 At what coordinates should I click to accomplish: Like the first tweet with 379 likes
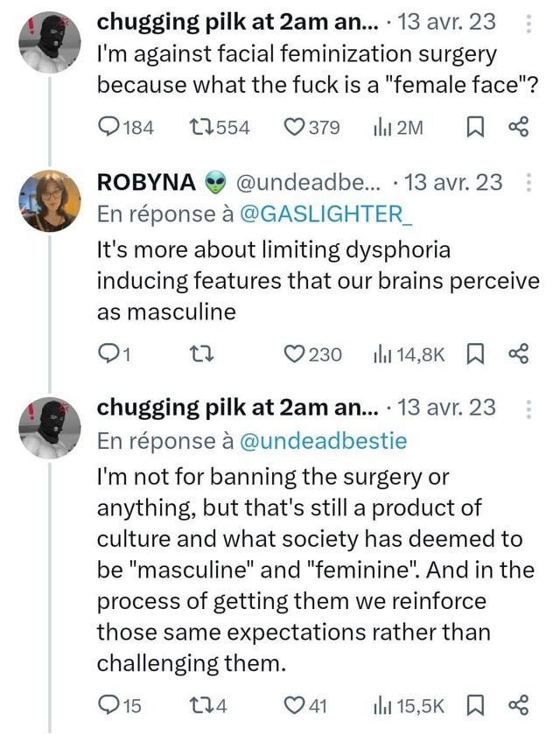coord(295,128)
